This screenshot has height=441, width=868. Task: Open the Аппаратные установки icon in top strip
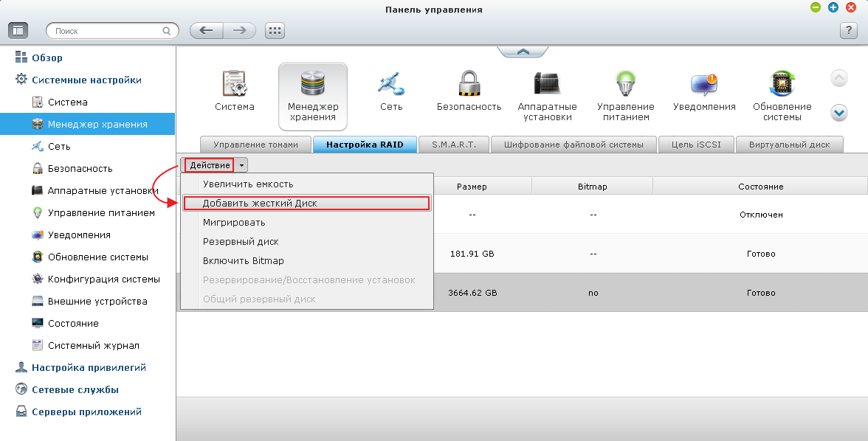click(548, 97)
